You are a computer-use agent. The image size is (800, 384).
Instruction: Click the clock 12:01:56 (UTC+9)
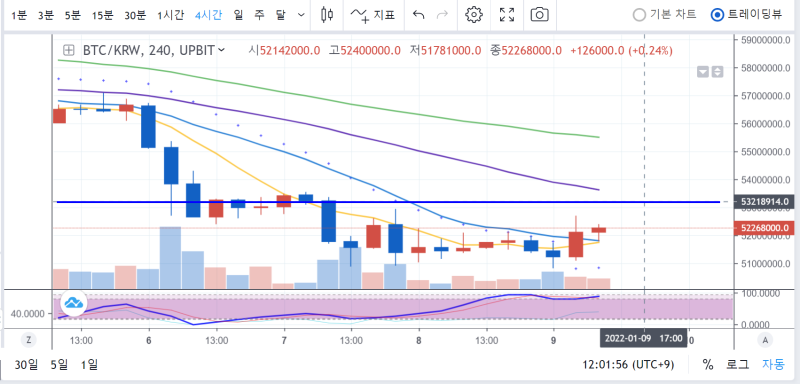tap(629, 365)
